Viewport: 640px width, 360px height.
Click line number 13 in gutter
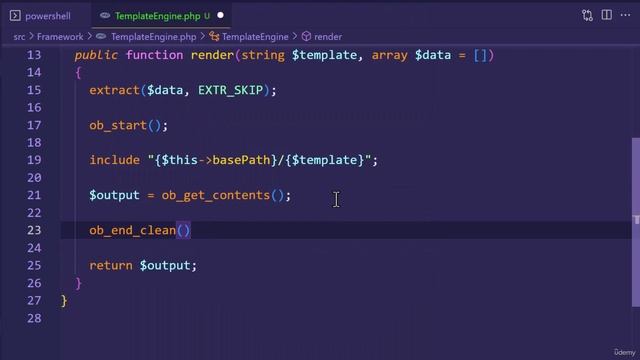[x=34, y=55]
